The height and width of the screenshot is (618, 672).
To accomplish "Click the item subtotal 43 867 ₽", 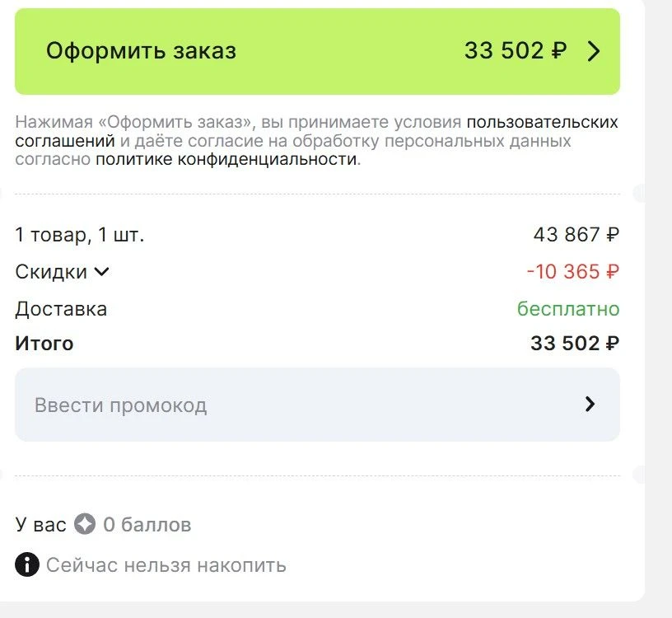I will pyautogui.click(x=576, y=235).
